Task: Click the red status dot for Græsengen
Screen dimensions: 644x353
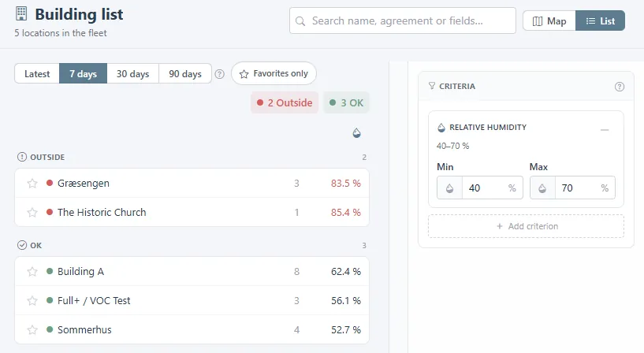Action: [x=50, y=183]
